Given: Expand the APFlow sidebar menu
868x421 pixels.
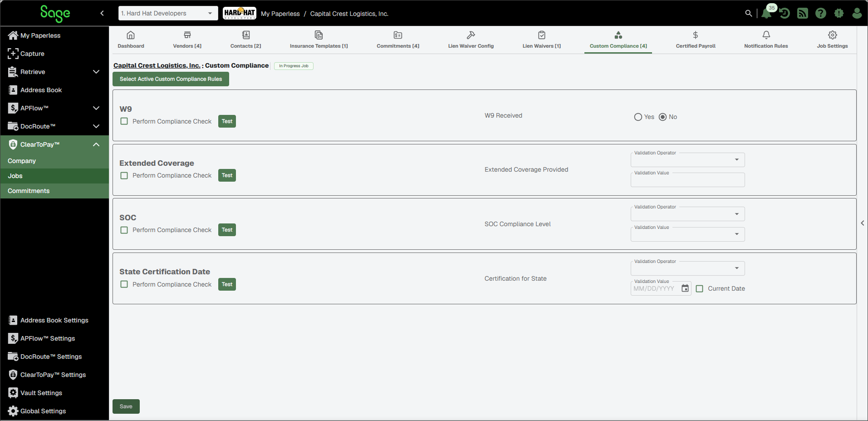Looking at the screenshot, I should 96,108.
